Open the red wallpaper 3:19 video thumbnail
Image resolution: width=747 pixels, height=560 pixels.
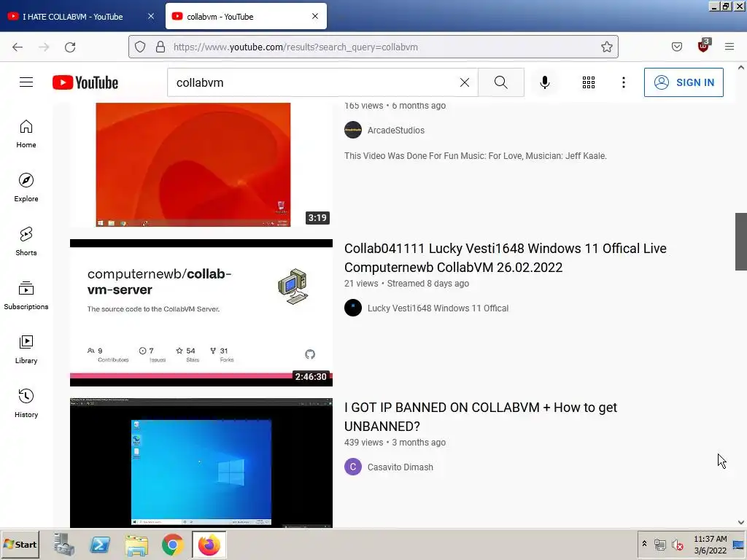(x=201, y=164)
